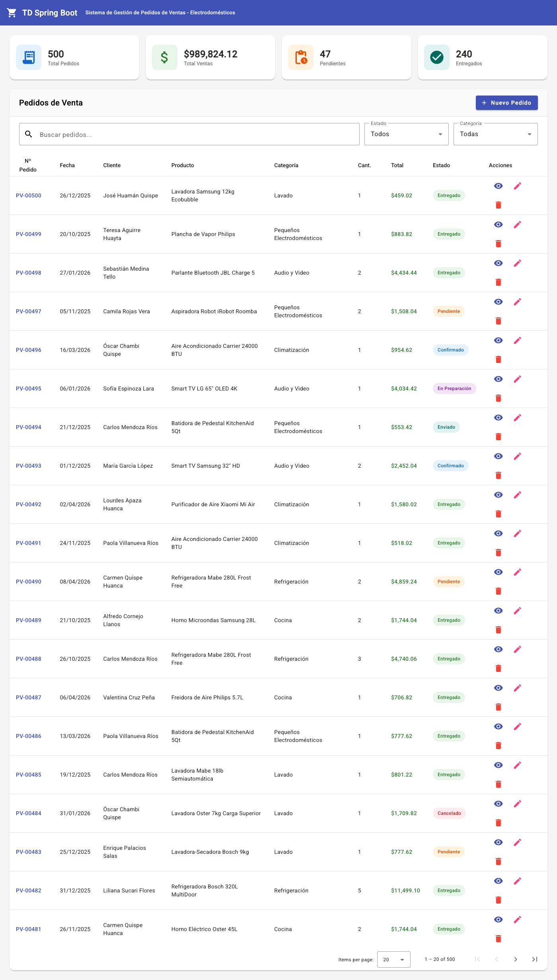Delete order PV-00498 with trash icon

tap(498, 282)
